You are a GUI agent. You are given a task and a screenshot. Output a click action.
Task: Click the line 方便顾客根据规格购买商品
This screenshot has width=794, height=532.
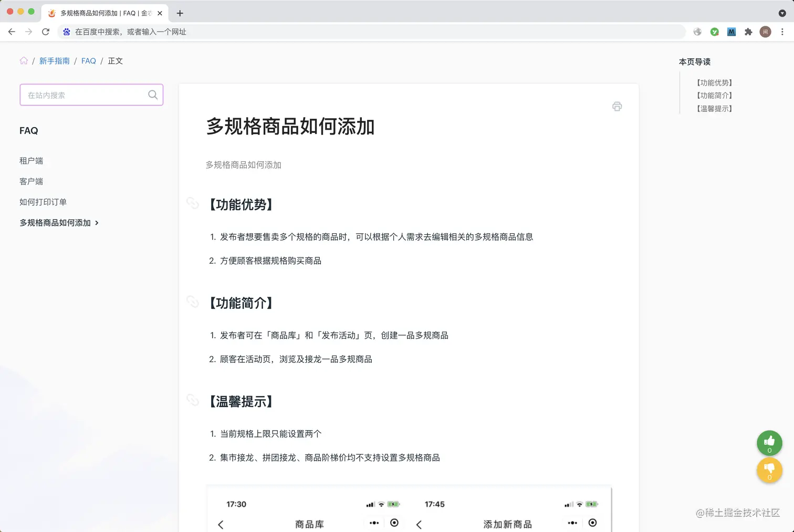(x=270, y=261)
